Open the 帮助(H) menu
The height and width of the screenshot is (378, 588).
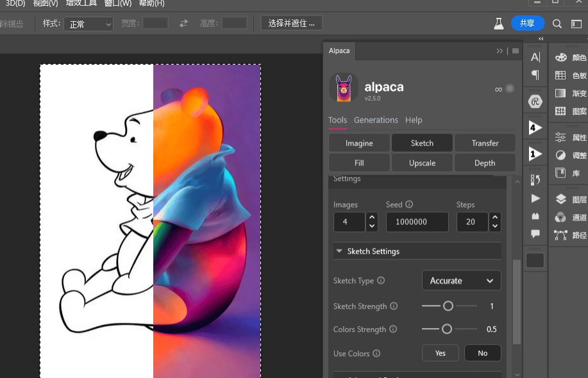[151, 3]
